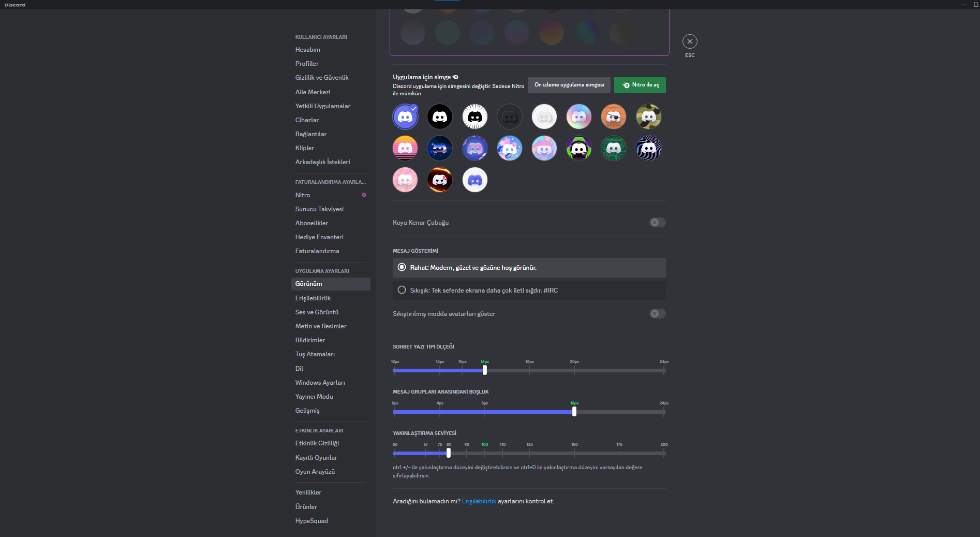This screenshot has width=980, height=537.
Task: Click the Nitro badge beside Nitro menu item
Action: pyautogui.click(x=364, y=195)
